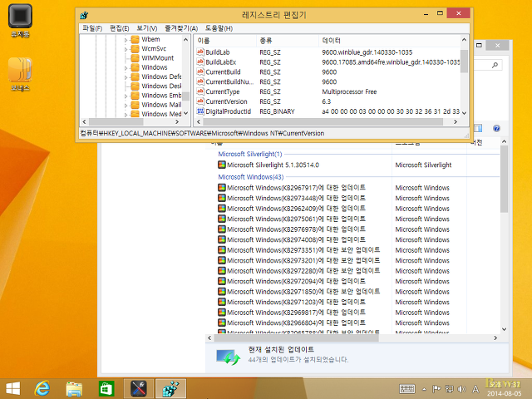Sort registry values by 이름 column
Screen dimensions: 532x399
tap(225, 41)
